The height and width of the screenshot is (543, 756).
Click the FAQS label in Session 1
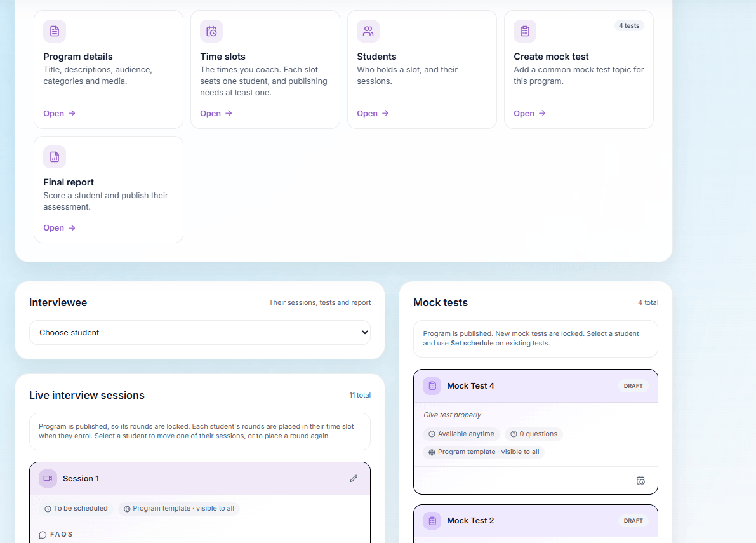click(x=61, y=534)
